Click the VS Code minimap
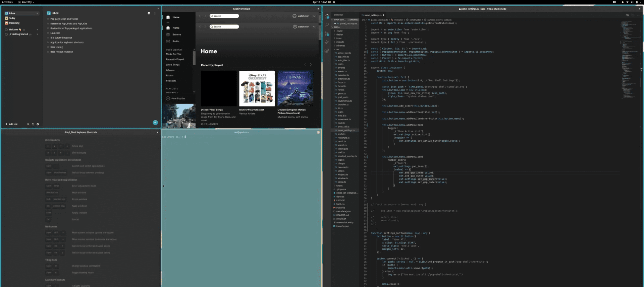The image size is (644, 287). tap(629, 60)
